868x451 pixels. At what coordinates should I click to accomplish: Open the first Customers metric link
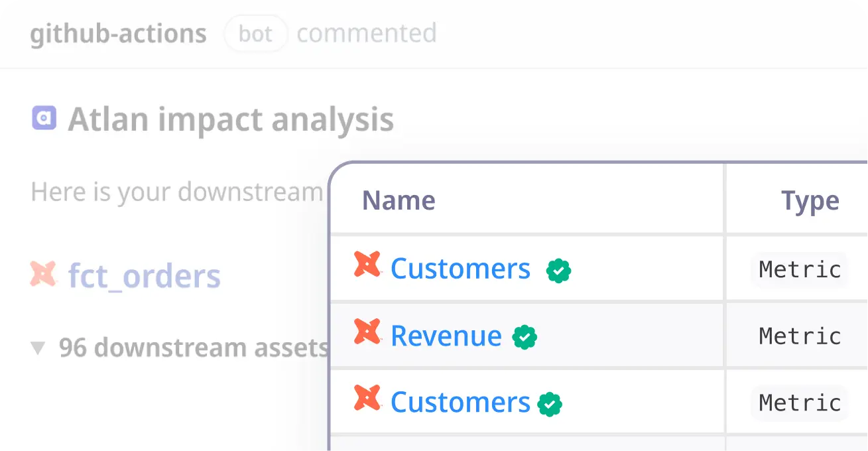461,269
